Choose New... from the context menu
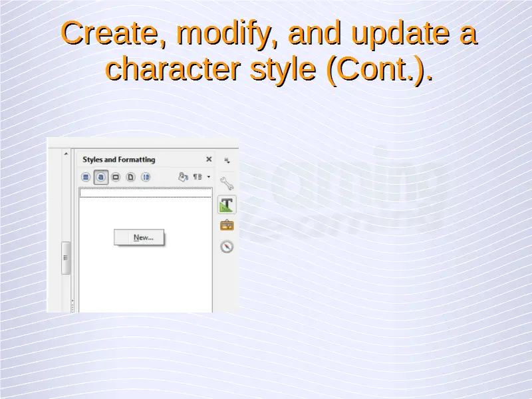 click(143, 237)
